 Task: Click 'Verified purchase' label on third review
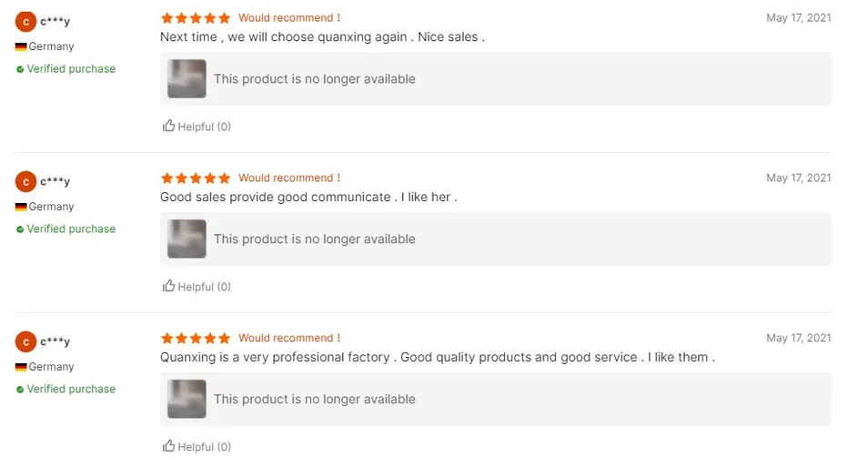pyautogui.click(x=71, y=389)
